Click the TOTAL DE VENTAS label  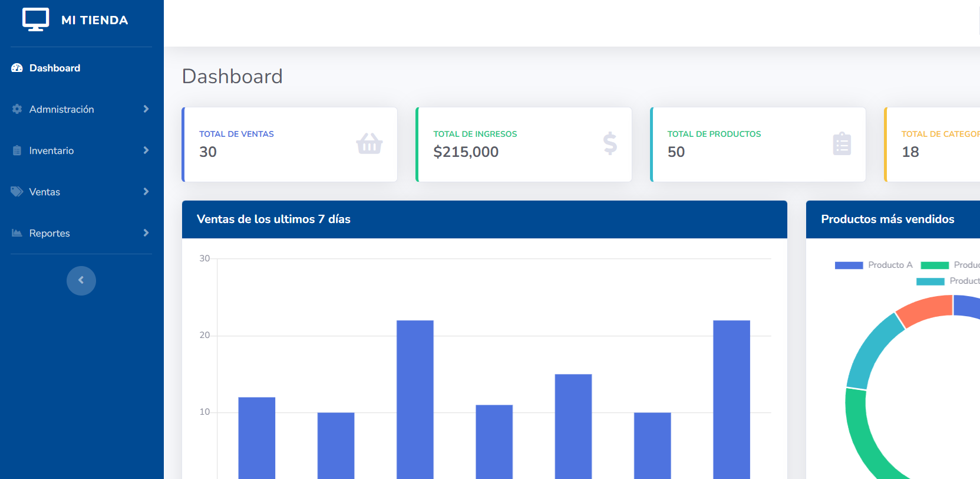(236, 134)
